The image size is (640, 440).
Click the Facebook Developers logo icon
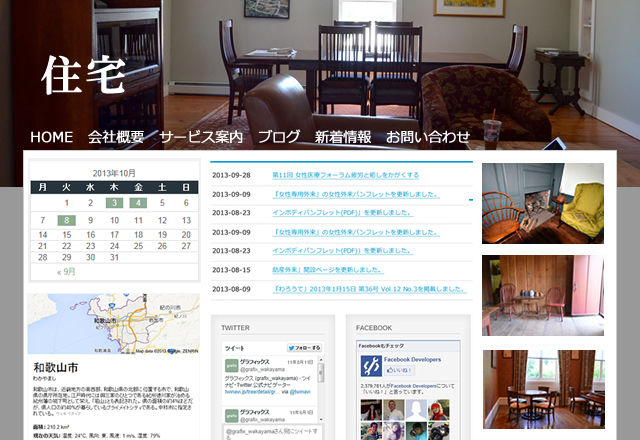pyautogui.click(x=371, y=366)
